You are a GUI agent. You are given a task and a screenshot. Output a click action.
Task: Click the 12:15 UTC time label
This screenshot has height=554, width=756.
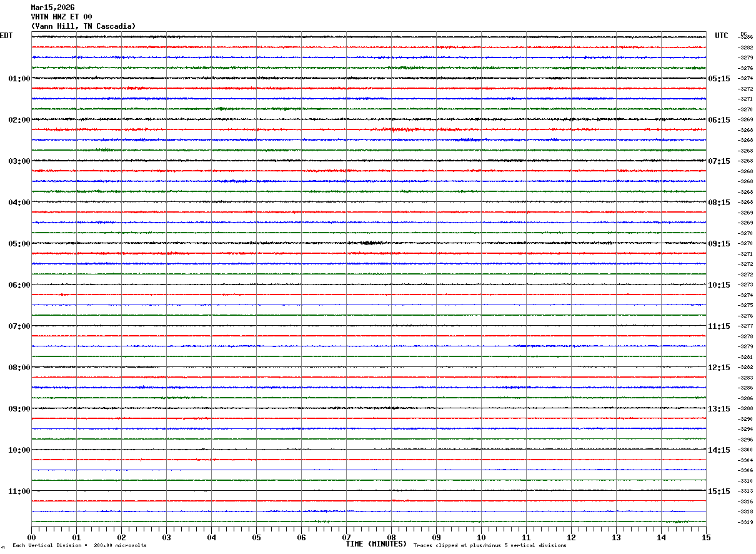point(719,368)
